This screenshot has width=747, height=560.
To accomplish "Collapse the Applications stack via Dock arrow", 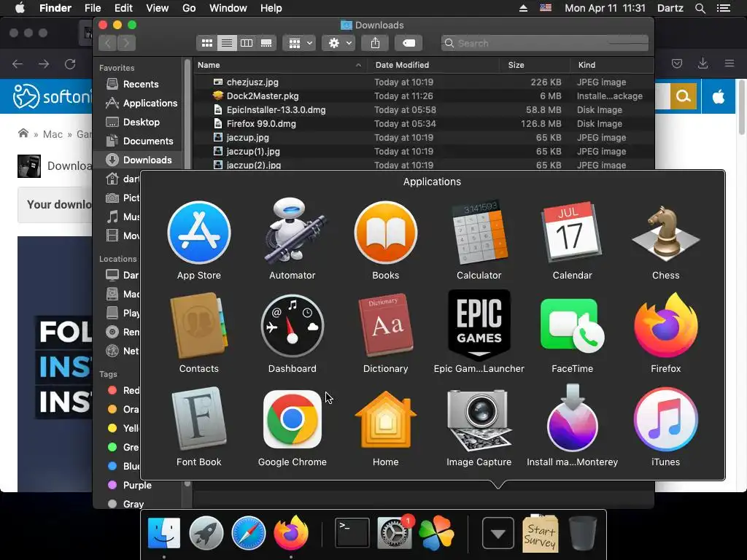I will [x=498, y=533].
